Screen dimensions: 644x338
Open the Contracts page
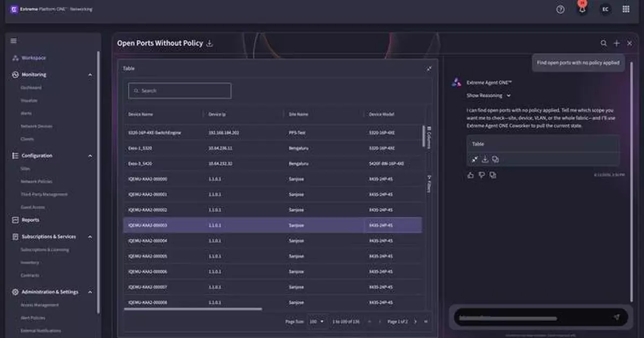click(30, 276)
